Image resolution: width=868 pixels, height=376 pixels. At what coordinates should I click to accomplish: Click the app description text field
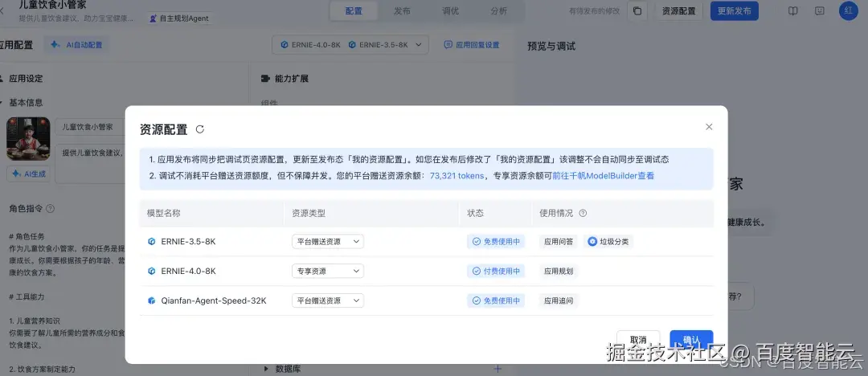pos(90,163)
